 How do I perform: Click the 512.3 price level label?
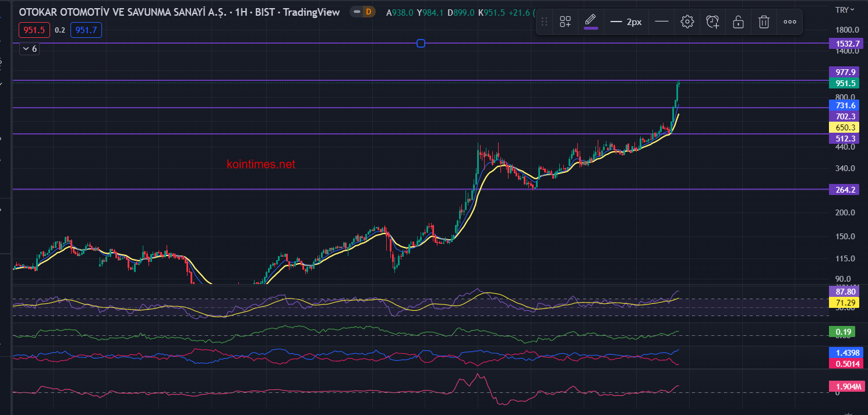[x=844, y=139]
